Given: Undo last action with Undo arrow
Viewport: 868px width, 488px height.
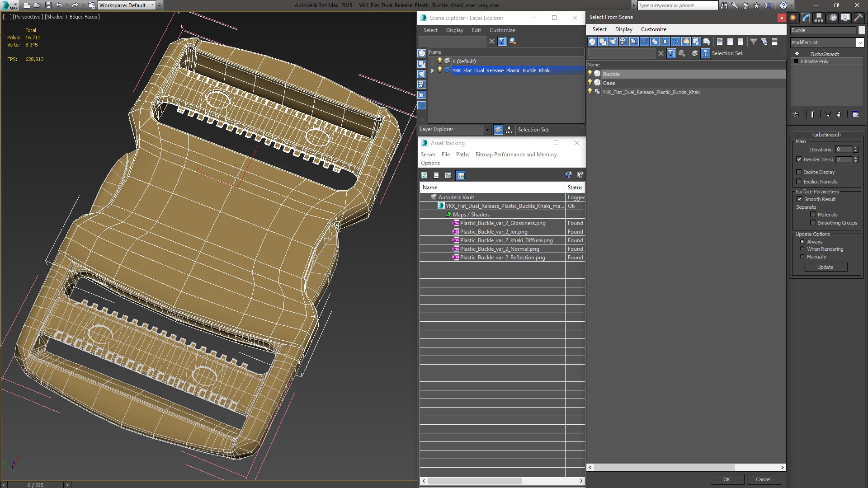Looking at the screenshot, I should [x=59, y=5].
